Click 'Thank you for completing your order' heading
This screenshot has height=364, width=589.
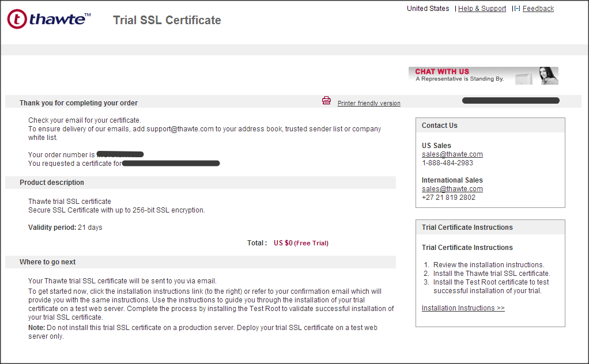pos(78,103)
